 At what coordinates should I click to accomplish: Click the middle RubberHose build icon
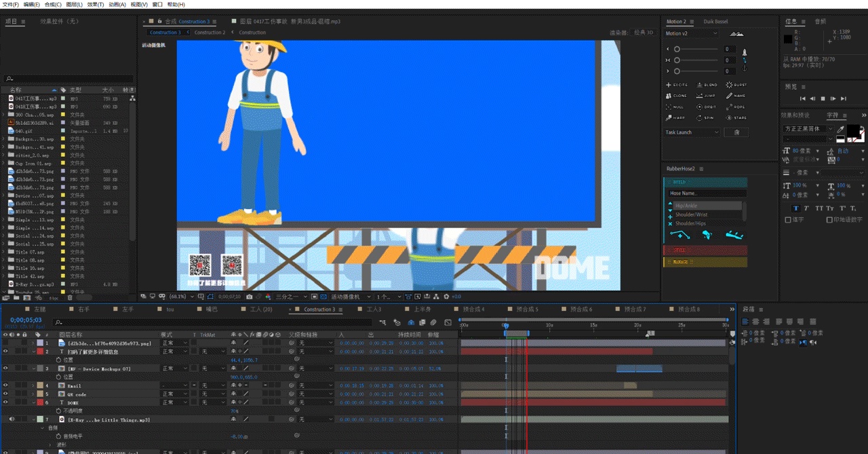(x=707, y=235)
